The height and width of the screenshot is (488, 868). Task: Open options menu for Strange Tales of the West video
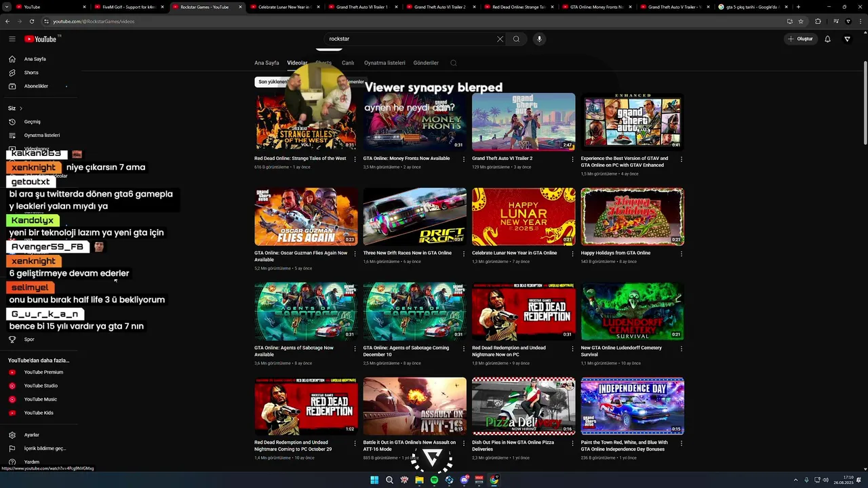355,159
